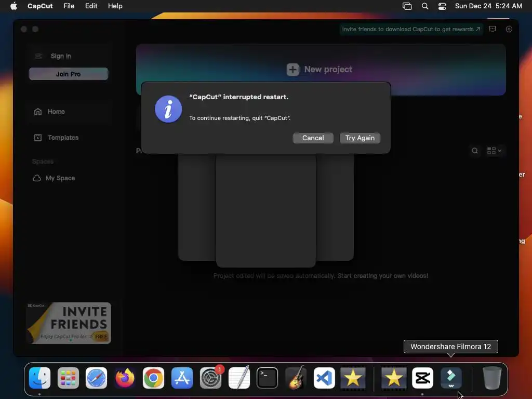Click Sign in in CapCut sidebar
Screen dimensions: 532x399
(x=61, y=56)
